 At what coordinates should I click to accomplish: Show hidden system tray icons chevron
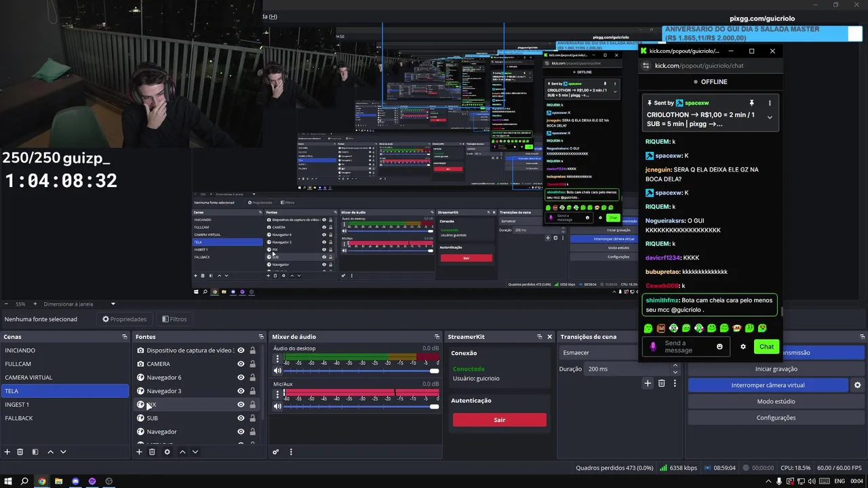pos(770,481)
